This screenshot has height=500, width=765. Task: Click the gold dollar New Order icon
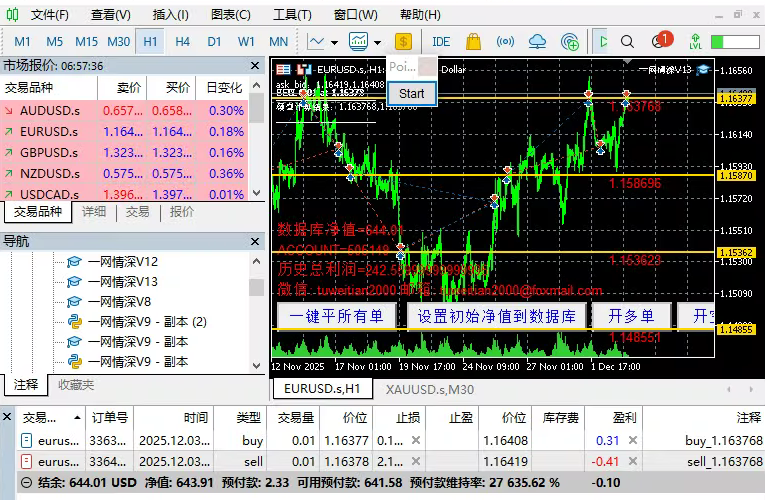[403, 41]
